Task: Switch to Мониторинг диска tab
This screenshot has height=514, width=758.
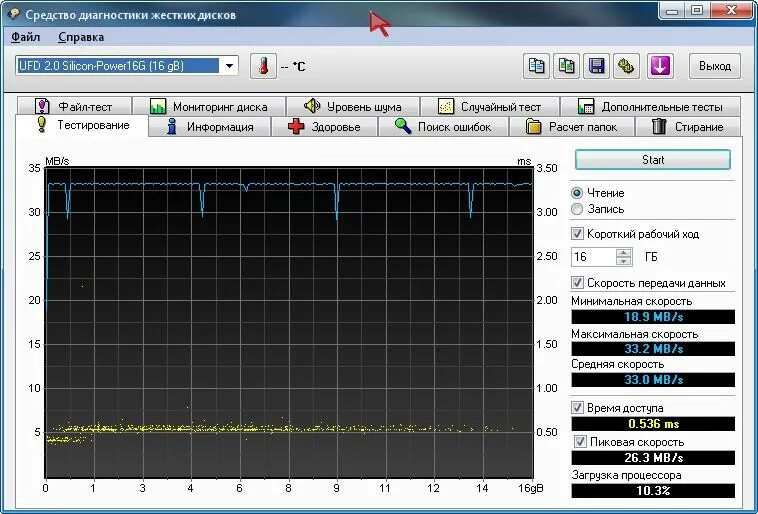Action: click(209, 106)
